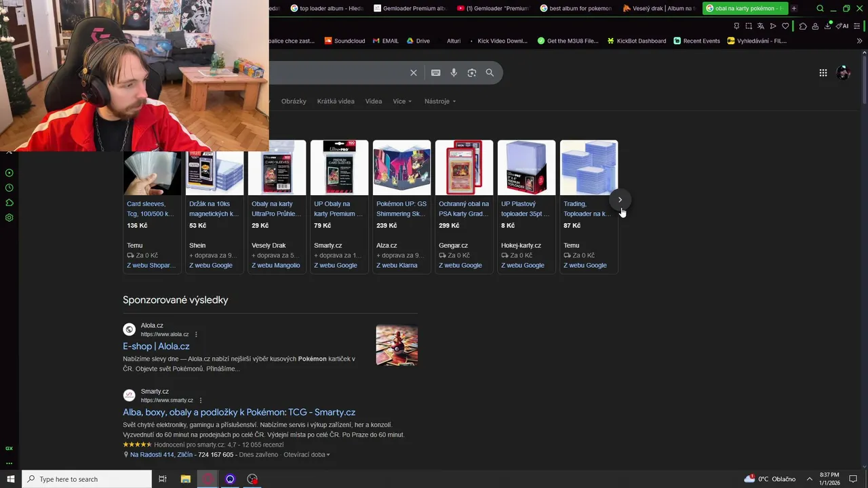This screenshot has height=488, width=868.
Task: Switch to Gemloader Premium album tab
Action: click(410, 8)
